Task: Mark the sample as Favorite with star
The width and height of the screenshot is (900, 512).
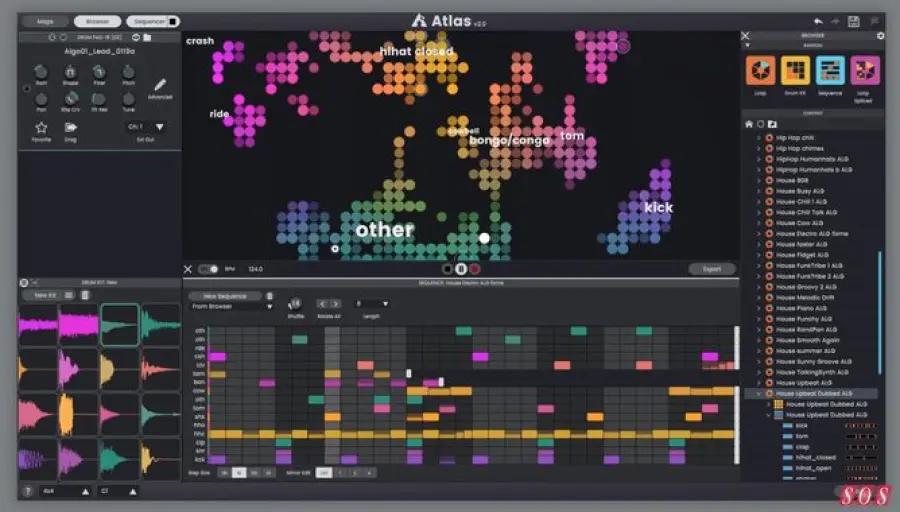Action: point(41,128)
